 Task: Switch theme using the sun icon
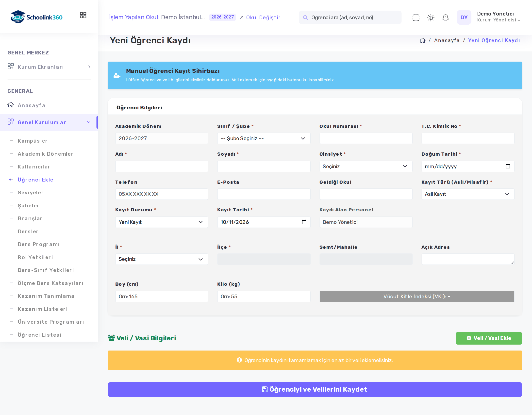point(431,17)
